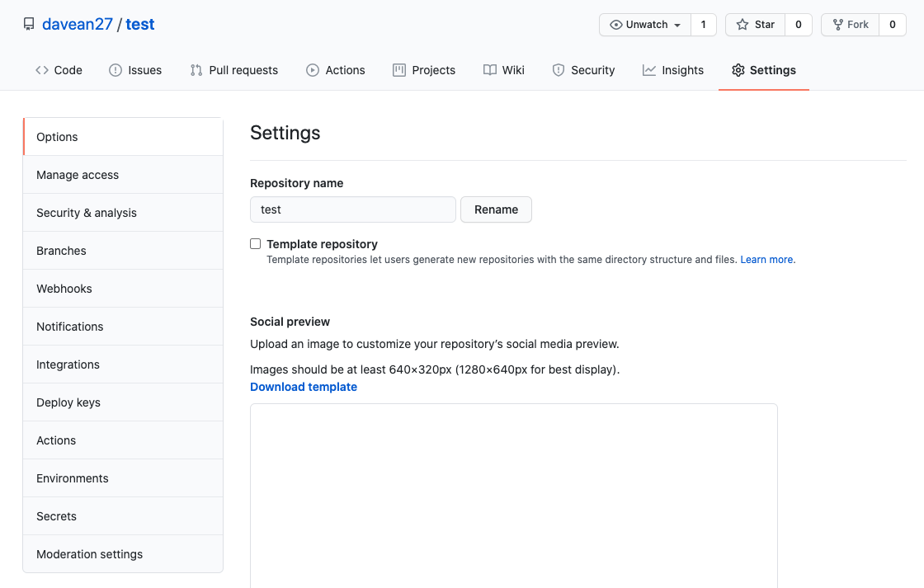
Task: Open the test repository title link
Action: [140, 24]
